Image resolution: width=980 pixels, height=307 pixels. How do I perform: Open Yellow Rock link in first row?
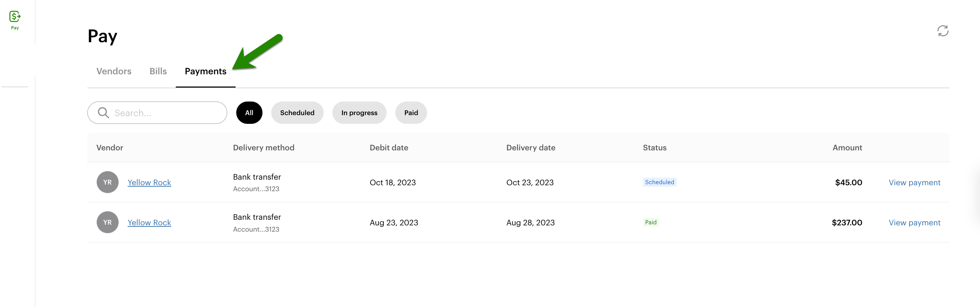click(149, 182)
